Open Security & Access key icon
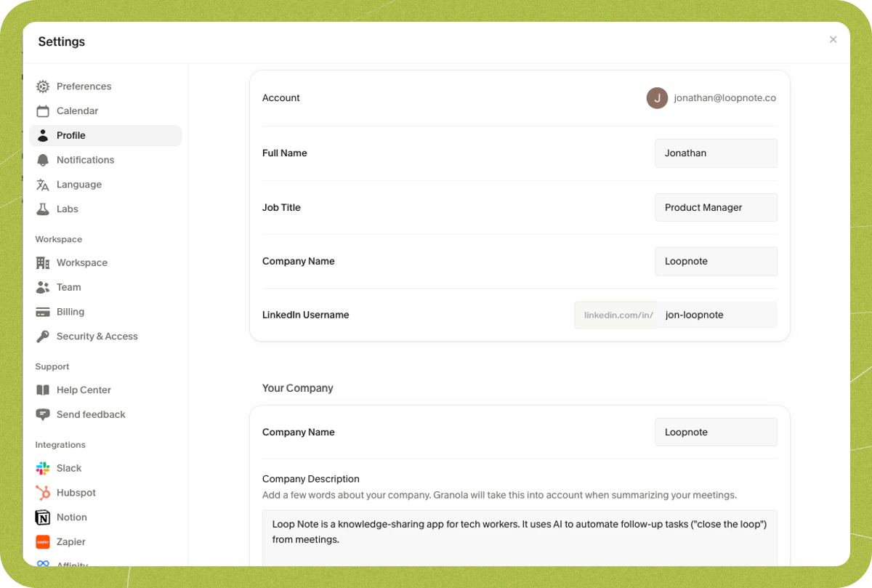This screenshot has height=588, width=872. click(43, 337)
